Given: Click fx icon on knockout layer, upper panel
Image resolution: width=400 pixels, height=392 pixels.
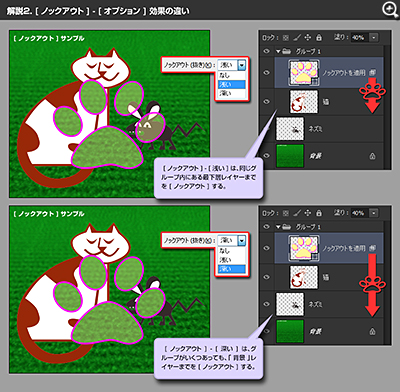Looking at the screenshot, I should coord(372,72).
